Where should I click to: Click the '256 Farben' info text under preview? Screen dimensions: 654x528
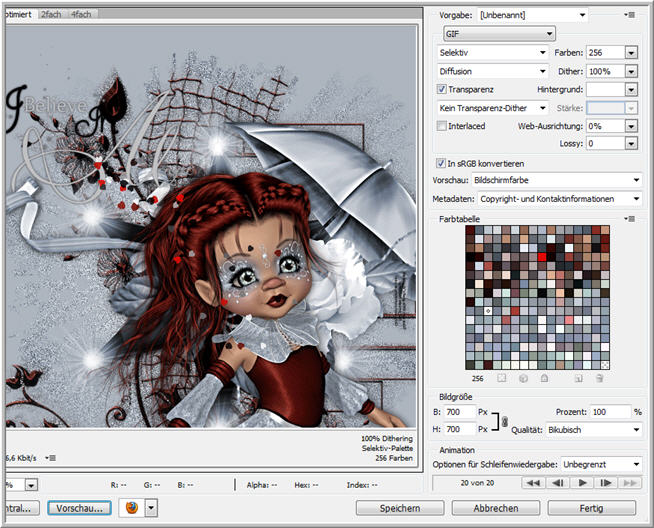(x=394, y=458)
